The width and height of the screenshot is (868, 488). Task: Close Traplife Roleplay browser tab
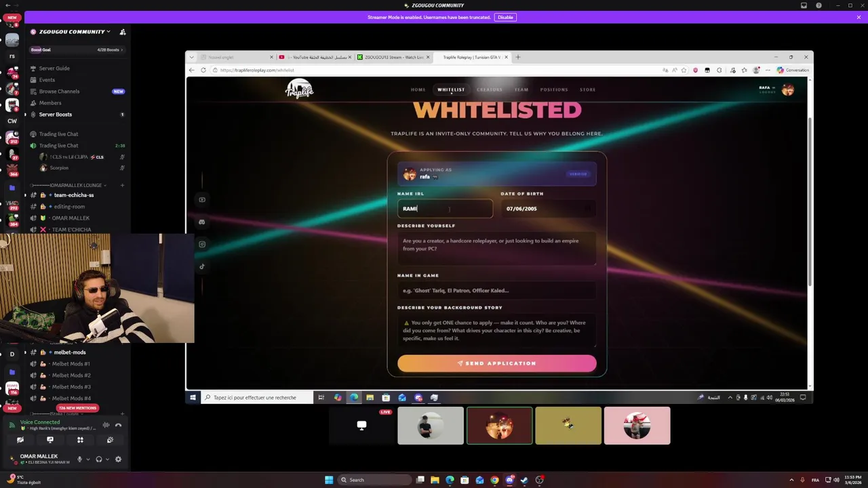point(506,57)
